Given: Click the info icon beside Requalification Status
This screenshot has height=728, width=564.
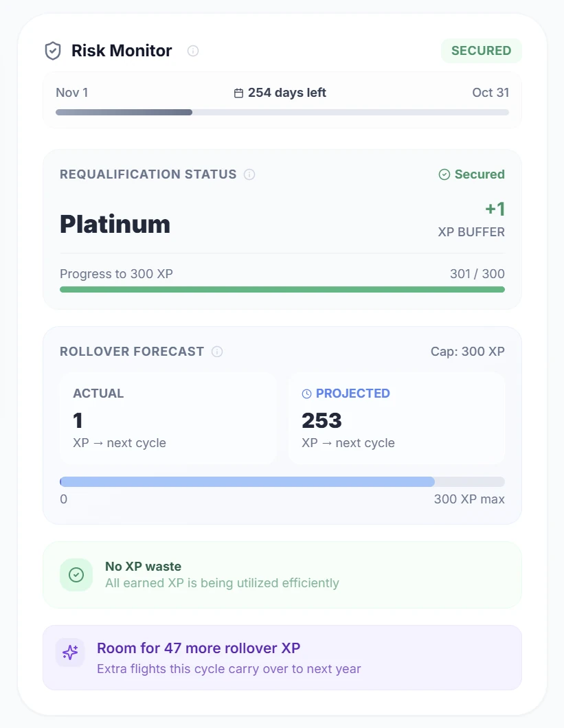Looking at the screenshot, I should click(x=249, y=174).
